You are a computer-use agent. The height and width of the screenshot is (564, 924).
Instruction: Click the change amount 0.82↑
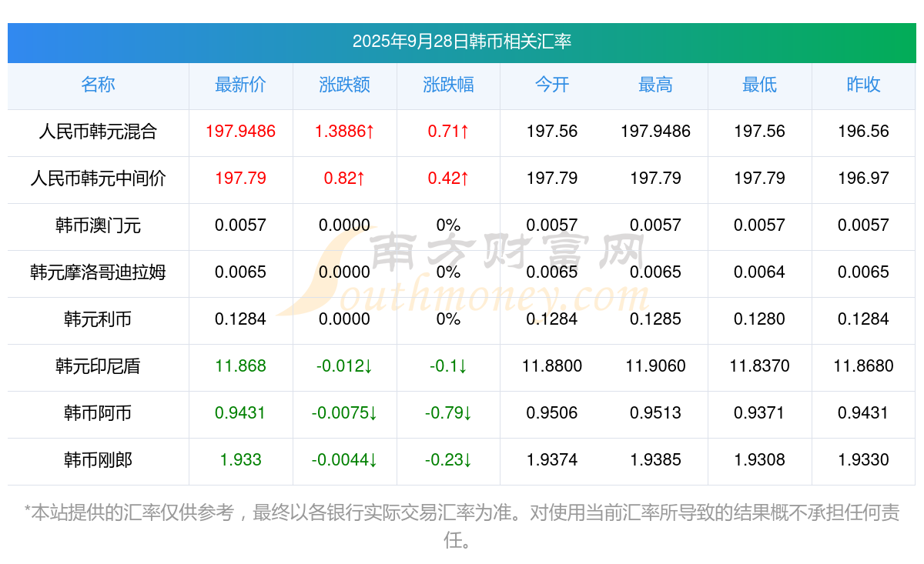point(344,179)
